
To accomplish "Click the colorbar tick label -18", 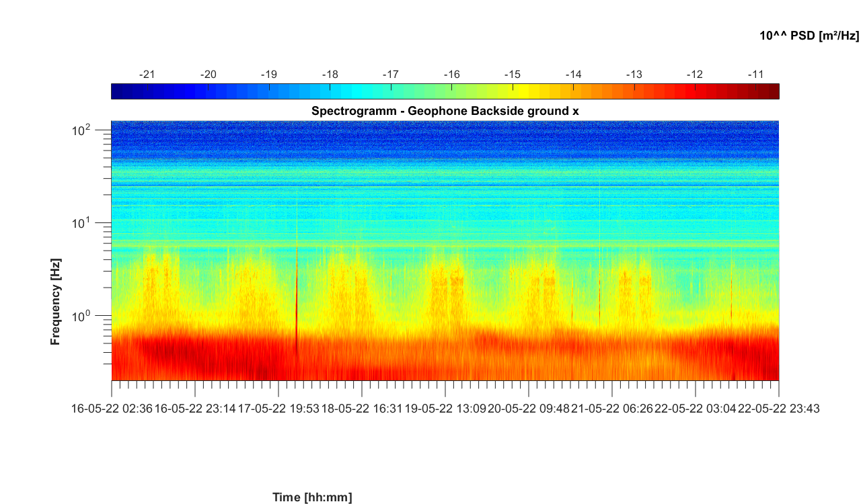I will tap(330, 75).
